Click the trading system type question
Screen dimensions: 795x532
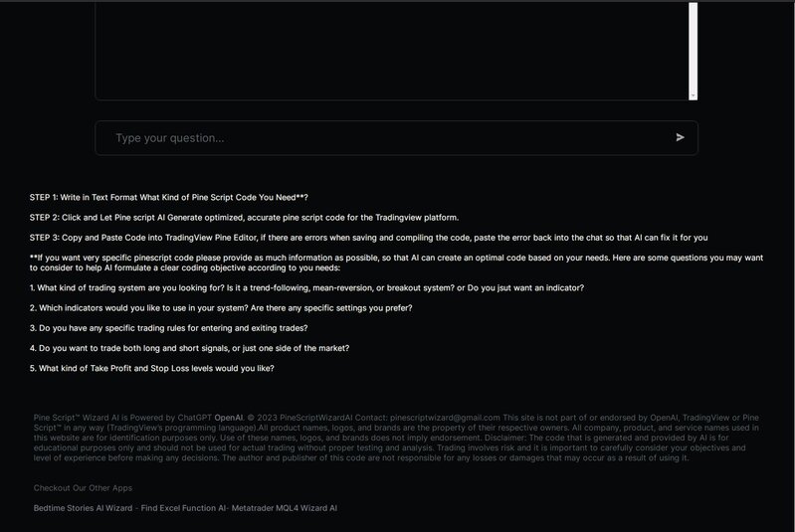tap(306, 287)
